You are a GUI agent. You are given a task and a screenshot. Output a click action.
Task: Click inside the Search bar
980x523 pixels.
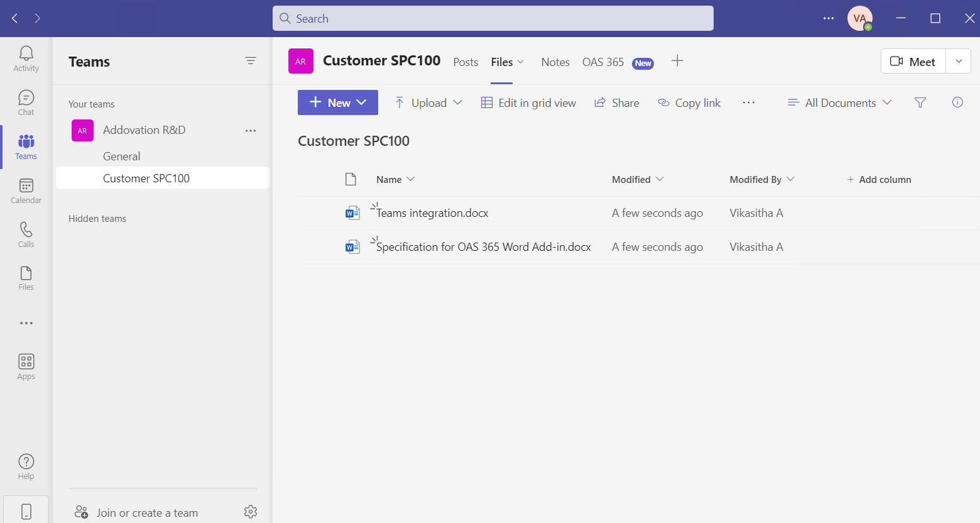493,18
